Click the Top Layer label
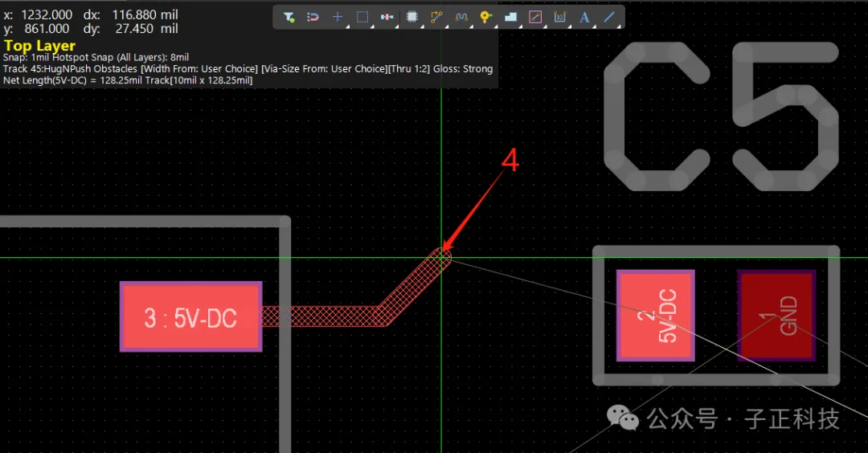The height and width of the screenshot is (453, 868). click(39, 46)
